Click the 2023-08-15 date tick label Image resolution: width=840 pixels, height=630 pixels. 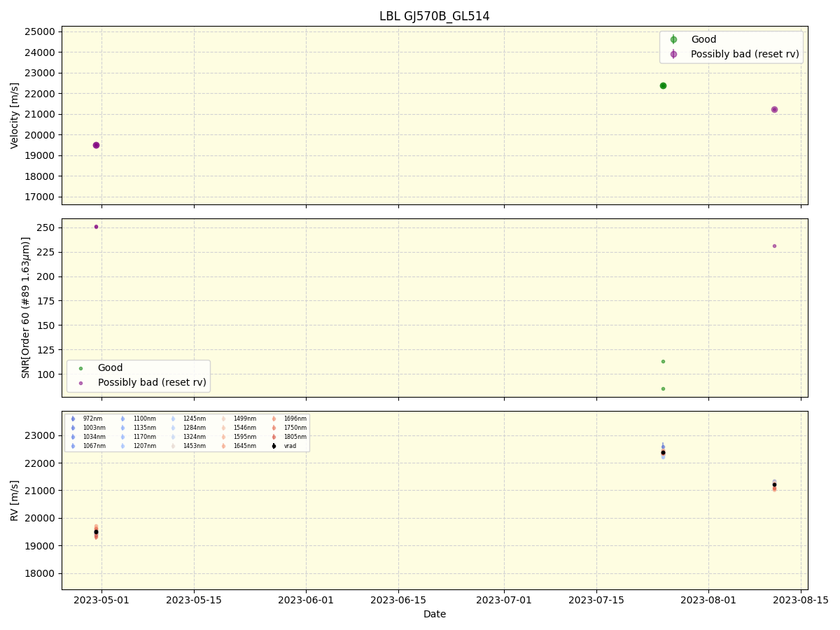[801, 599]
